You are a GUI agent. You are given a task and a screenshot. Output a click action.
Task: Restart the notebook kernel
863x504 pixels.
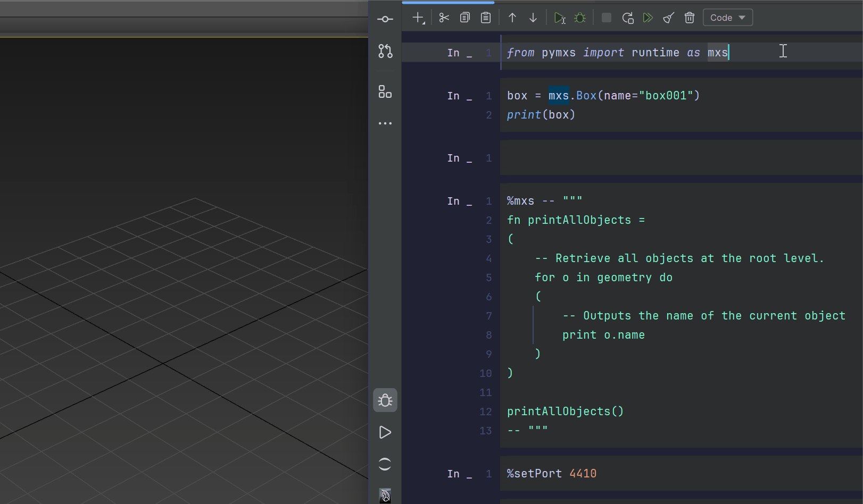(x=627, y=18)
